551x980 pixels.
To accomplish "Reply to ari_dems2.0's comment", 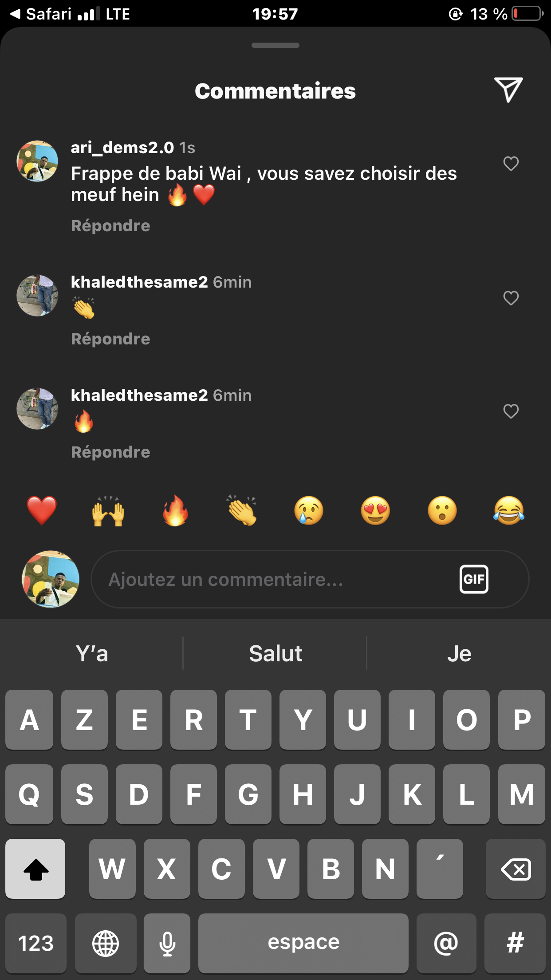I will 110,226.
